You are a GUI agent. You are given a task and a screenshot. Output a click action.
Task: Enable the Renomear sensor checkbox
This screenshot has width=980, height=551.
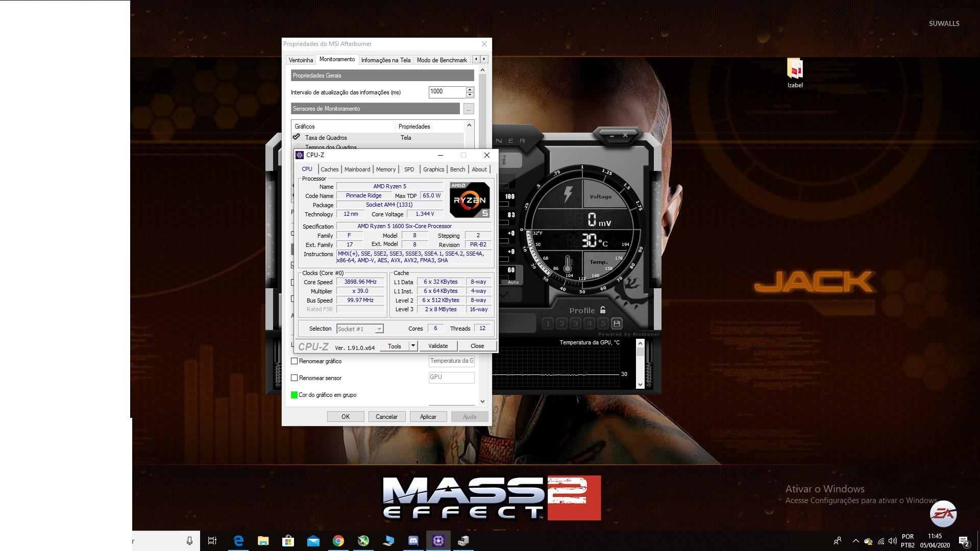(294, 378)
